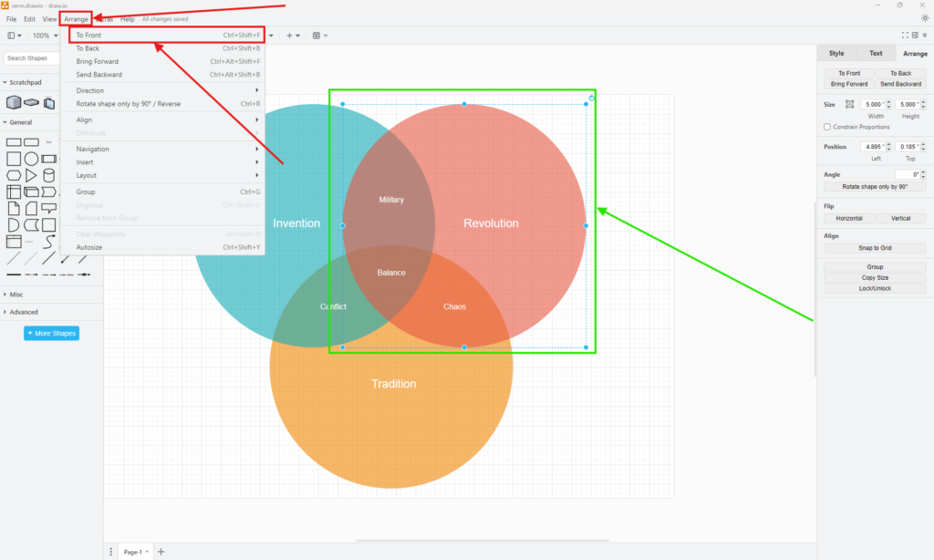Click the flat slab scratchpad shape

[32, 102]
